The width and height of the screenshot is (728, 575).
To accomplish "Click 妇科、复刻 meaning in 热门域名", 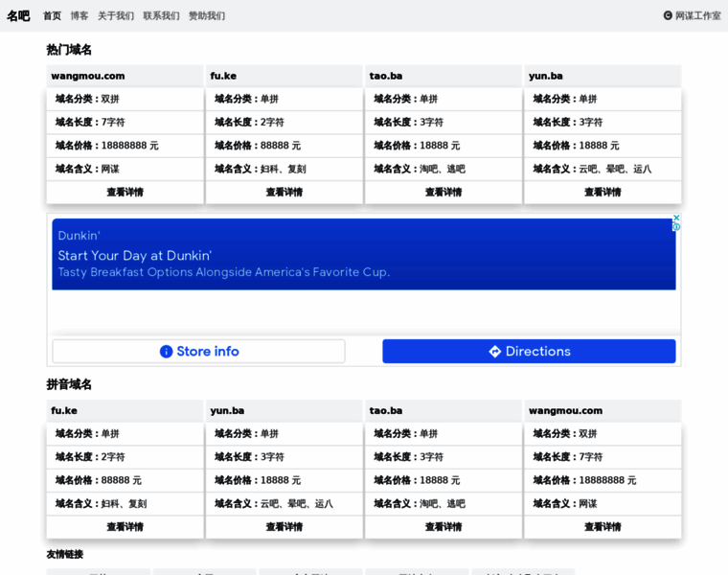I will (x=284, y=169).
